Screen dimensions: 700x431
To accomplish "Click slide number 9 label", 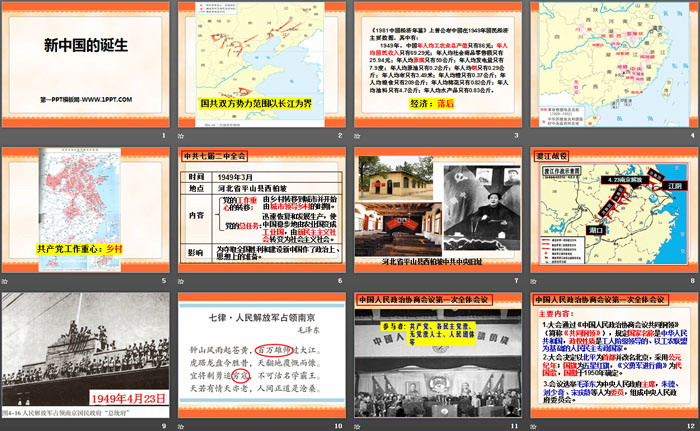I will point(164,426).
